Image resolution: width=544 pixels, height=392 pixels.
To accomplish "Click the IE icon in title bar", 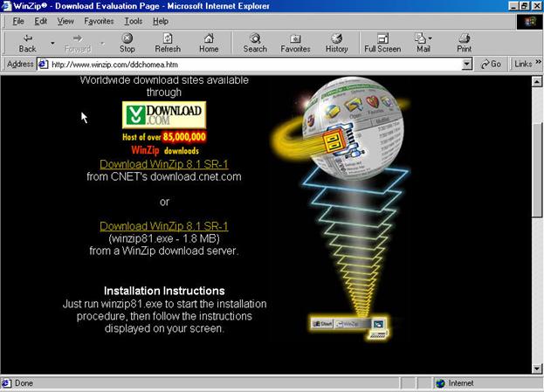I will pyautogui.click(x=6, y=6).
